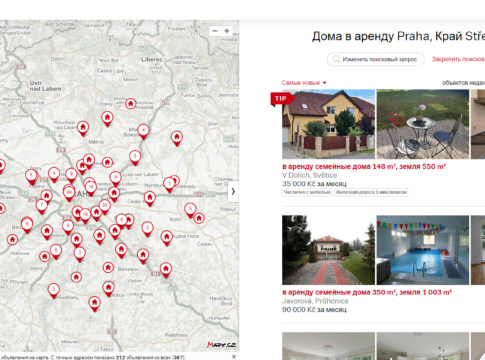Click the cluster marker 4 near Mladá Boleslav
The width and height of the screenshot is (485, 360).
[x=143, y=131]
